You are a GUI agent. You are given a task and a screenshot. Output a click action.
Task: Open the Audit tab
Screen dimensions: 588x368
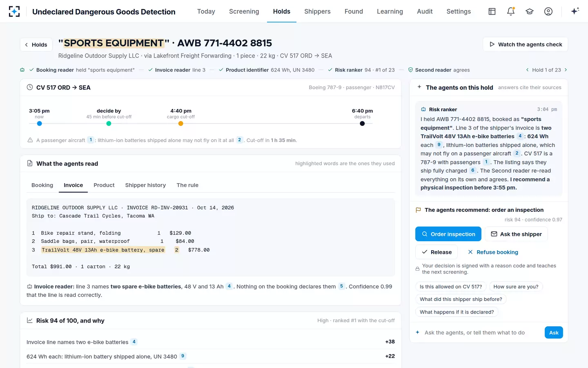pyautogui.click(x=425, y=11)
